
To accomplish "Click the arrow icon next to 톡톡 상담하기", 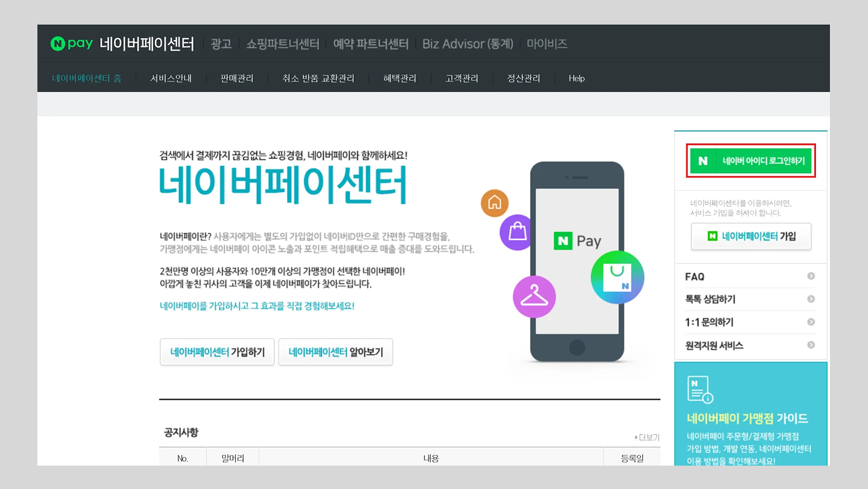I will [811, 299].
